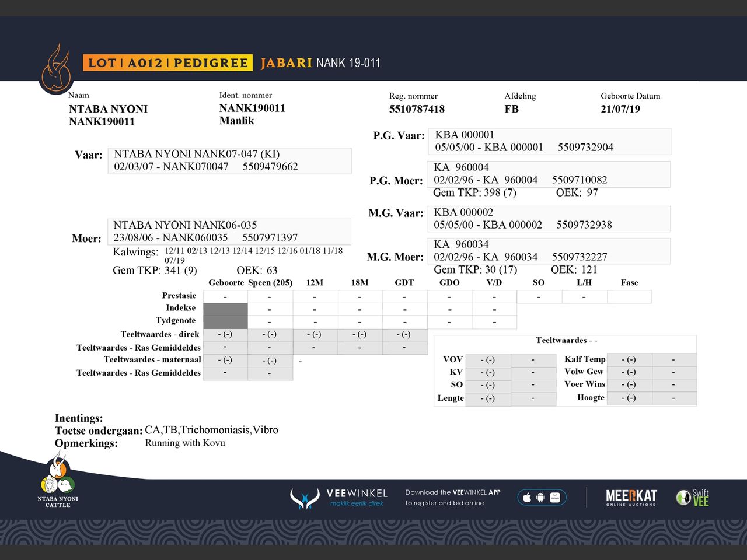Click the '18M' column header
The width and height of the screenshot is (747, 560).
tap(359, 283)
